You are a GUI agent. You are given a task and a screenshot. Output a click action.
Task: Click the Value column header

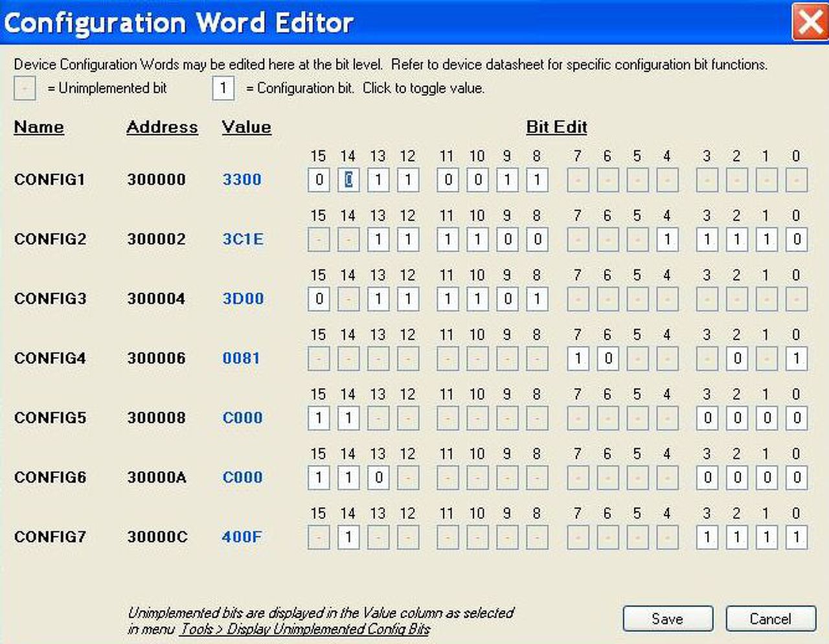click(246, 127)
